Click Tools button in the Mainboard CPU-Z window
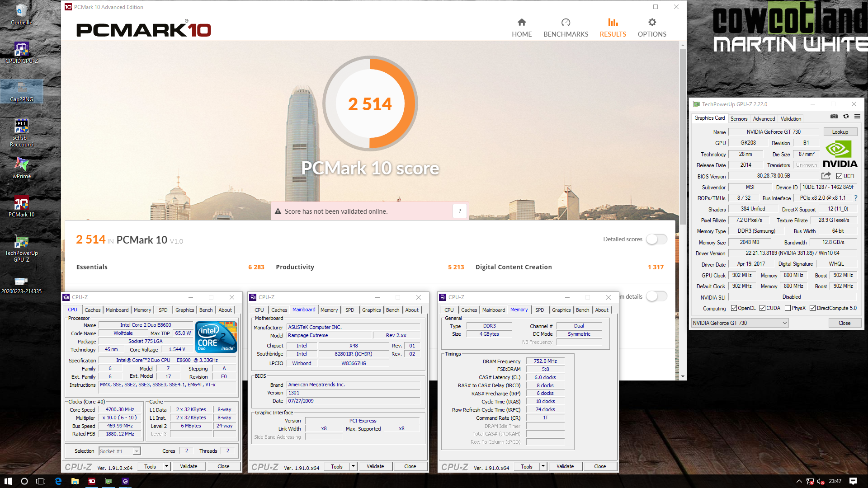This screenshot has height=488, width=868. pyautogui.click(x=337, y=466)
